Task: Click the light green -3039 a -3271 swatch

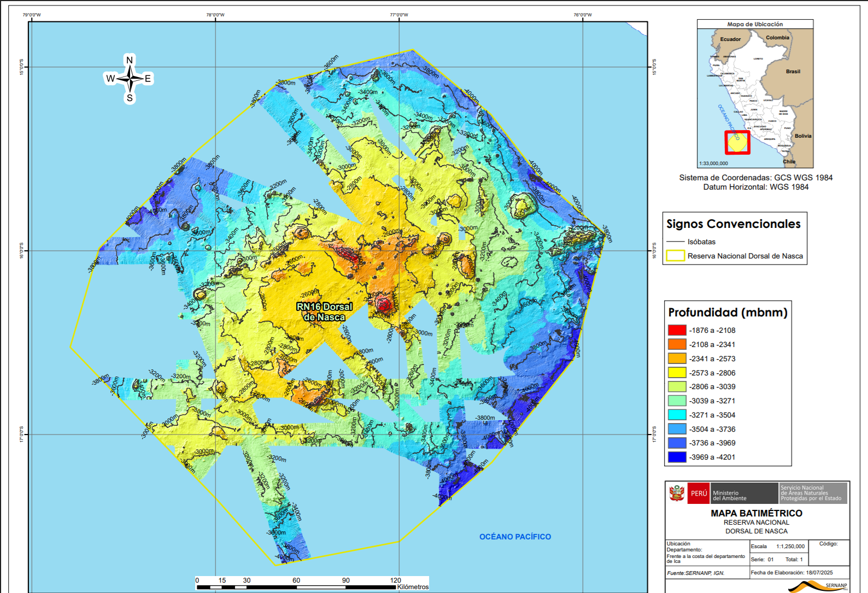Action: point(677,401)
